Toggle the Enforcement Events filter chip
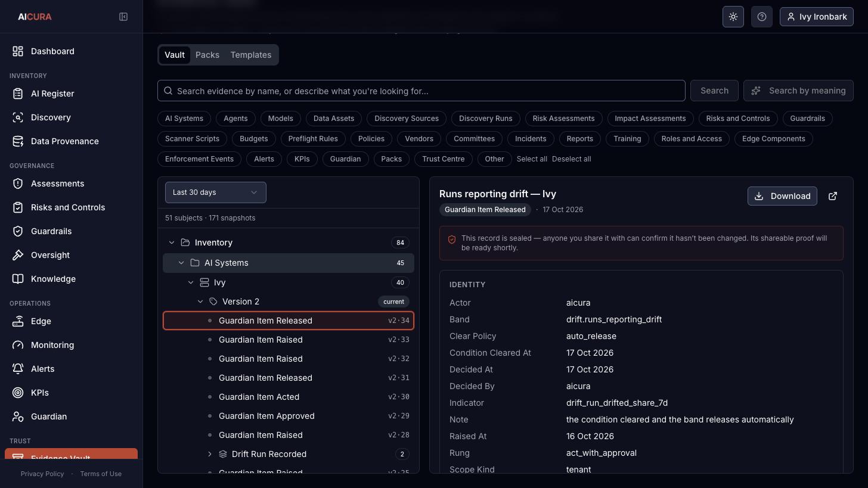Screen dimensions: 868x488 coord(199,159)
